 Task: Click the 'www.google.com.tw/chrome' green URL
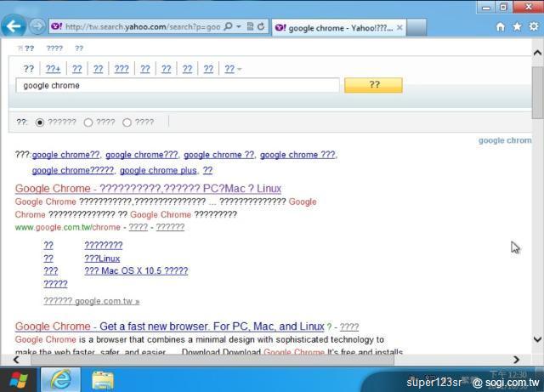(x=68, y=227)
